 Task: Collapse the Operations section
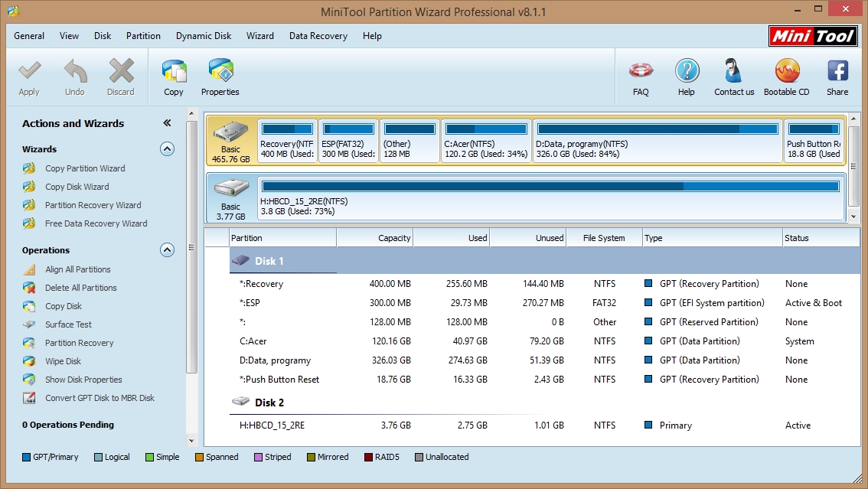pyautogui.click(x=167, y=250)
